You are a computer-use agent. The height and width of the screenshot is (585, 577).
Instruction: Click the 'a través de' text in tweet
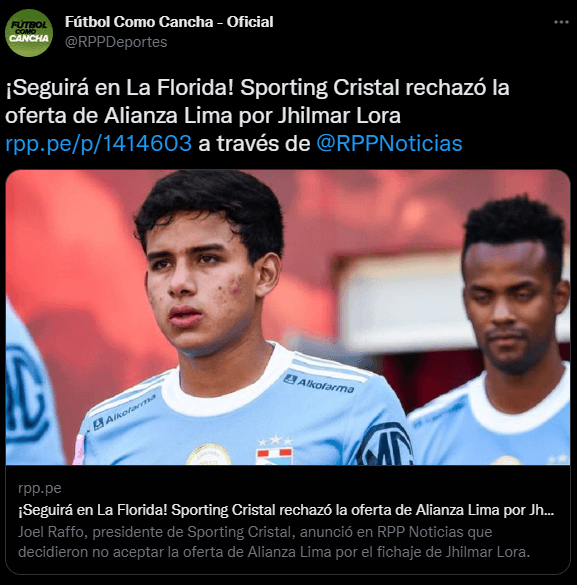254,144
